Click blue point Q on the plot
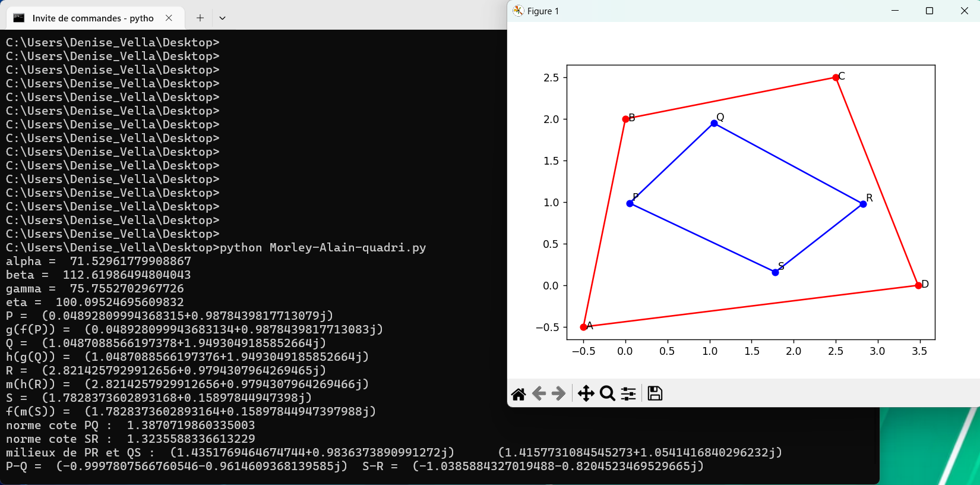 click(714, 124)
